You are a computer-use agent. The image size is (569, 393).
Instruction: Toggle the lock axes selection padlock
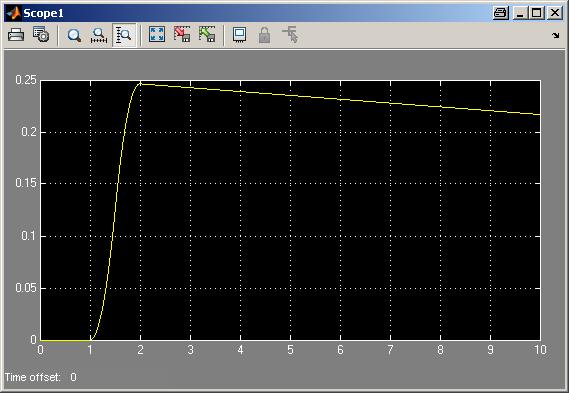click(x=264, y=35)
